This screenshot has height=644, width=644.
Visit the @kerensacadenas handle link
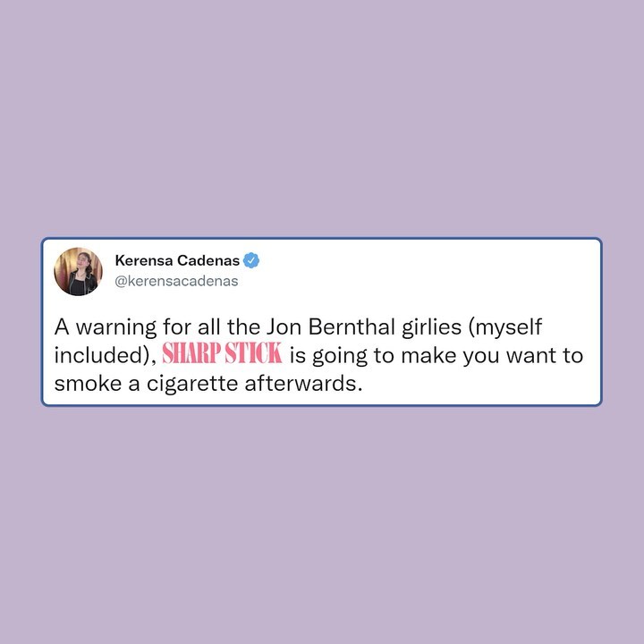click(176, 282)
